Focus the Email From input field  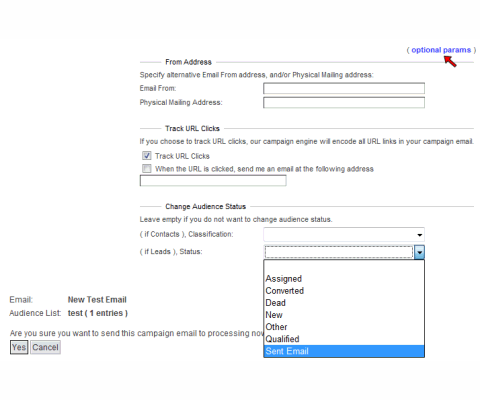pos(344,88)
